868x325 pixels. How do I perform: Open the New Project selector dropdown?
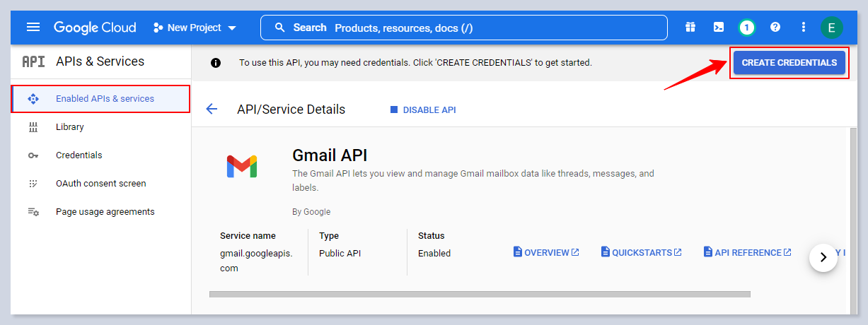195,28
